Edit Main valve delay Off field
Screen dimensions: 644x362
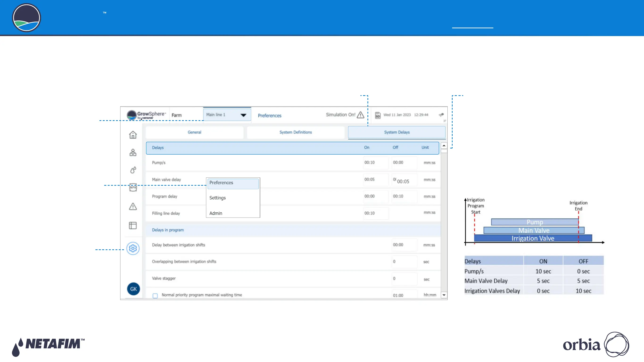coord(404,180)
